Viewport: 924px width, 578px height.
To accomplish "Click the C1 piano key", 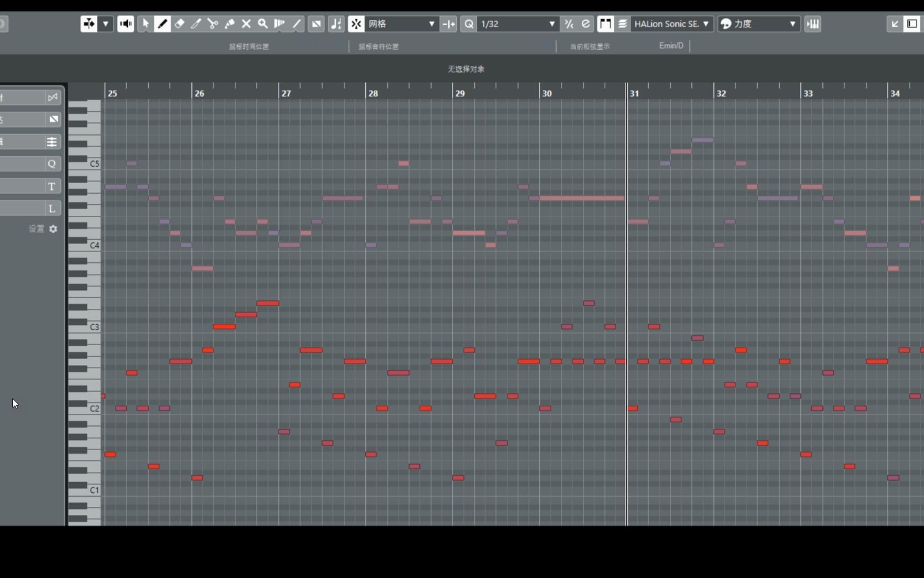I will click(x=94, y=490).
